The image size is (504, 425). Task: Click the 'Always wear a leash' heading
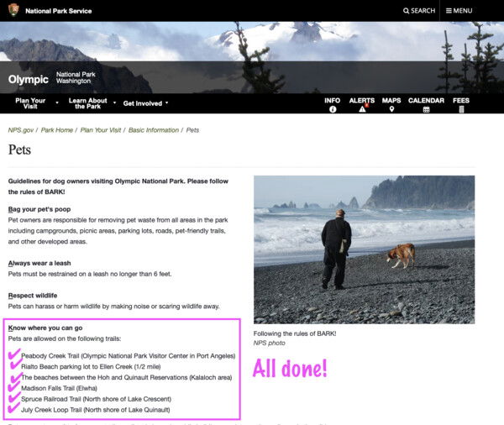tap(39, 263)
